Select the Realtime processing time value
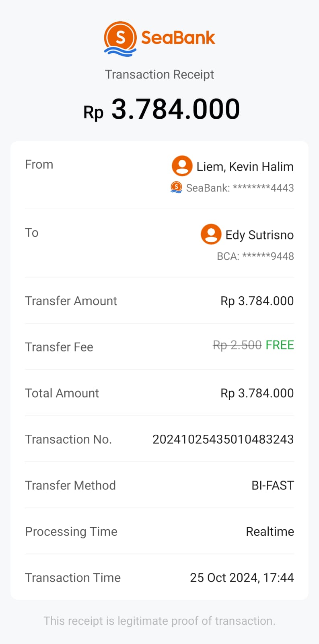 click(270, 532)
